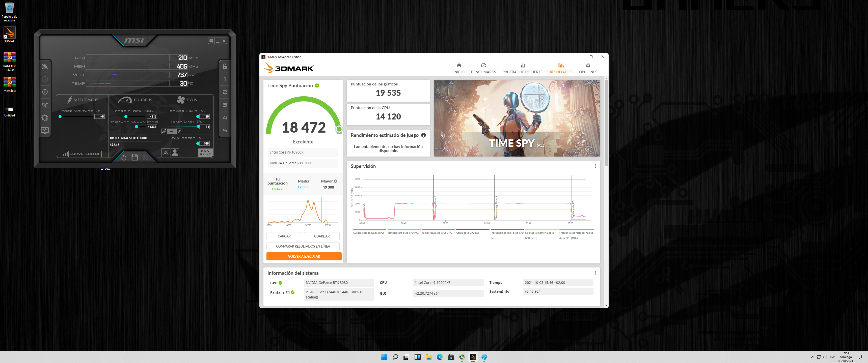
Task: Click the info icon next to Mayor
Action: click(x=335, y=181)
